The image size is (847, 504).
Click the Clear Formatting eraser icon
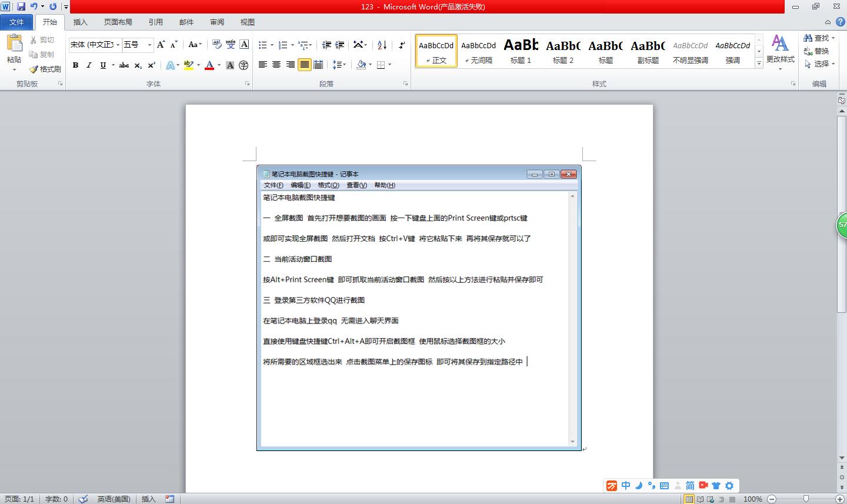[216, 45]
